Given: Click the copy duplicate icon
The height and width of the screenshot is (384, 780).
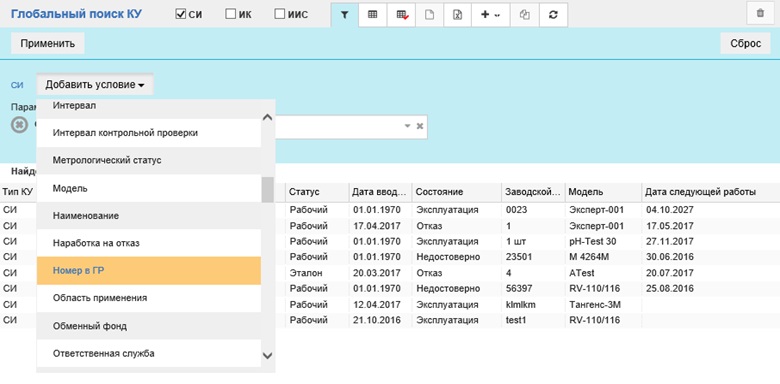Looking at the screenshot, I should (524, 14).
